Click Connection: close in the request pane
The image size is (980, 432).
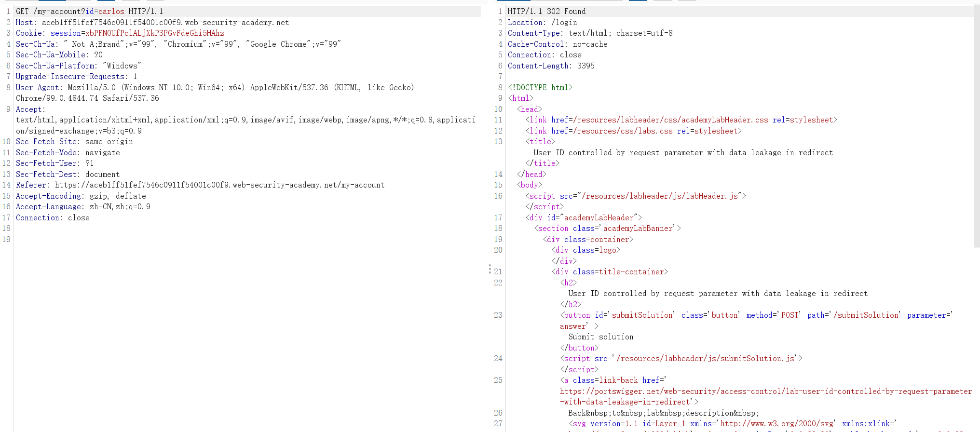pyautogui.click(x=53, y=217)
